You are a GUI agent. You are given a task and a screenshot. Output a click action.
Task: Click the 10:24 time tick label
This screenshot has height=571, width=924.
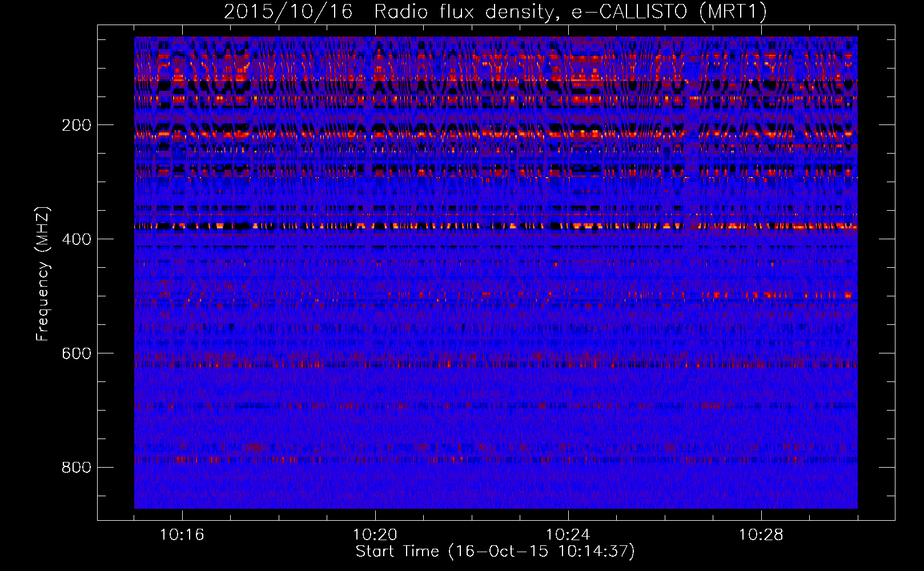[568, 535]
